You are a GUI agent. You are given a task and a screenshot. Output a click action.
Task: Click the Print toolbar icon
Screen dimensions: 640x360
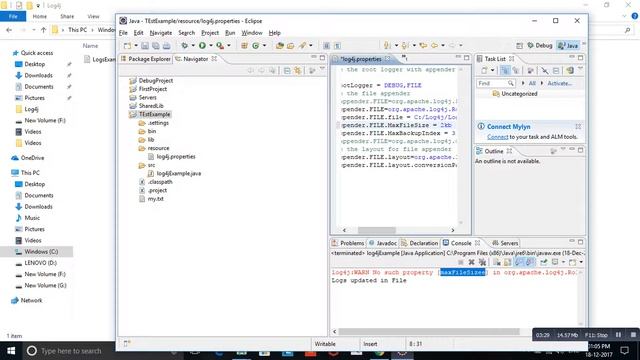pos(167,46)
